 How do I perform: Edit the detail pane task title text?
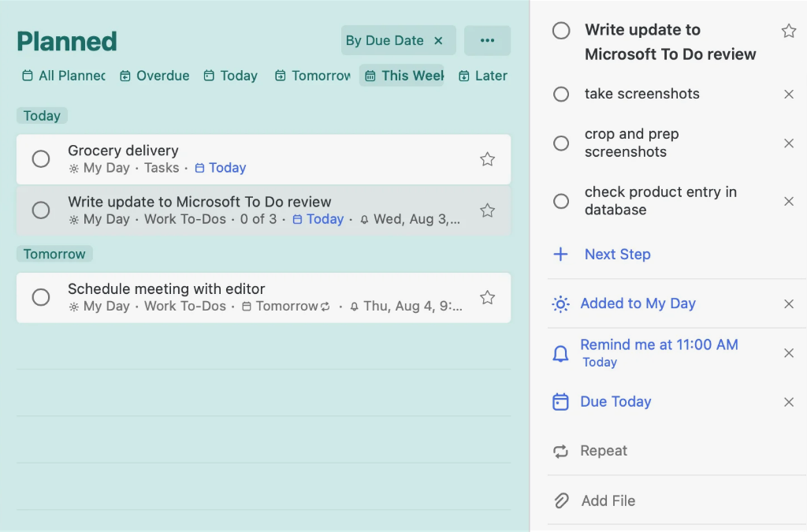(670, 42)
